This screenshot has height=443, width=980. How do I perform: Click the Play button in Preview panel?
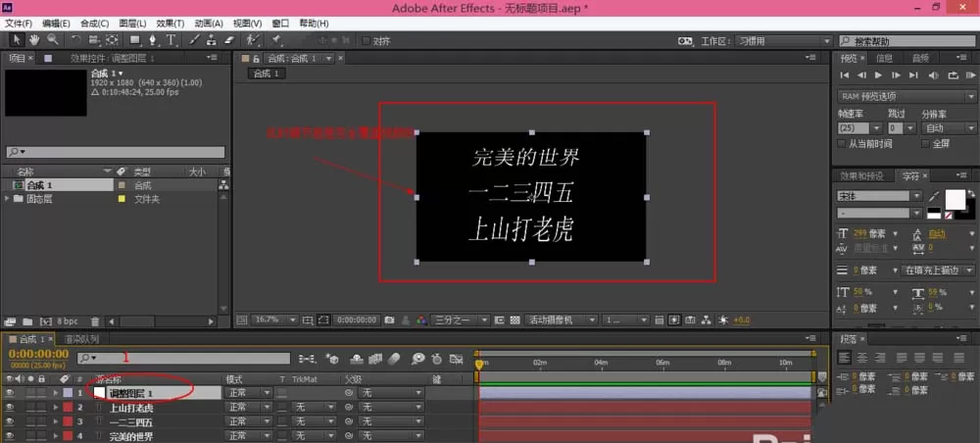[x=878, y=75]
